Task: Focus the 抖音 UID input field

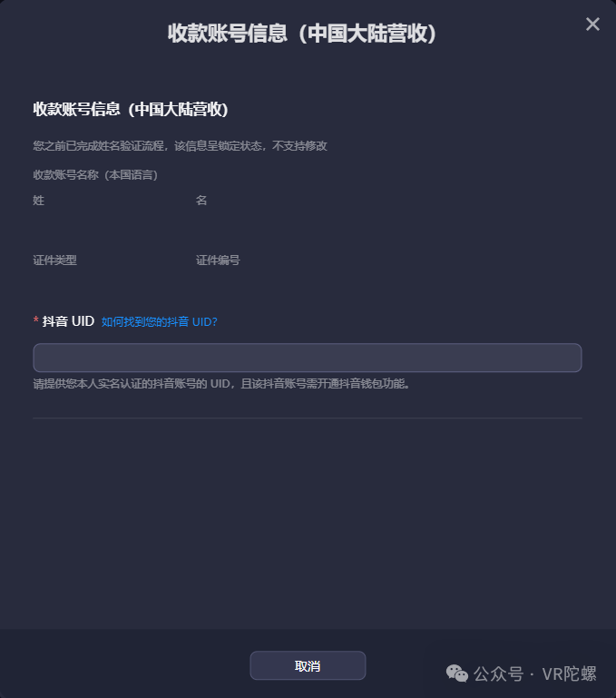Action: 308,358
